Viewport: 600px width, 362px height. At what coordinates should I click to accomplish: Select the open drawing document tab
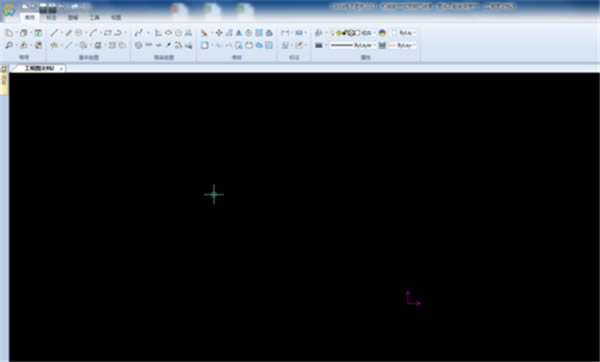tap(39, 68)
